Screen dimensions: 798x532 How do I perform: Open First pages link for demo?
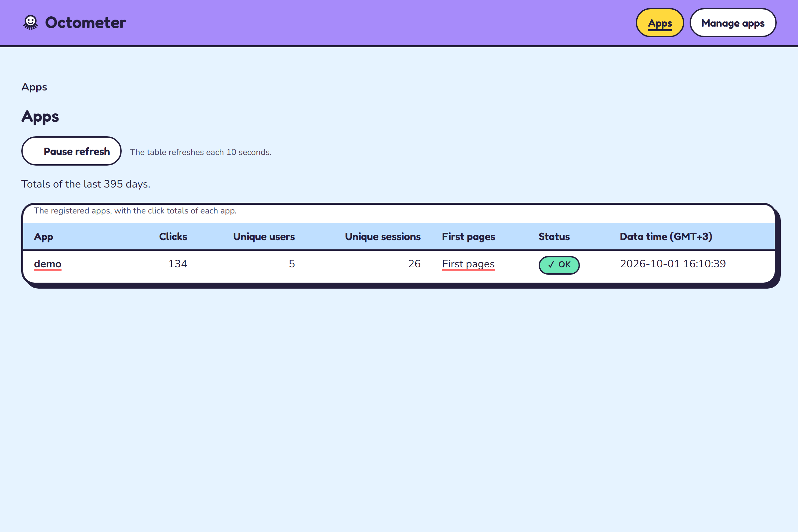(468, 264)
